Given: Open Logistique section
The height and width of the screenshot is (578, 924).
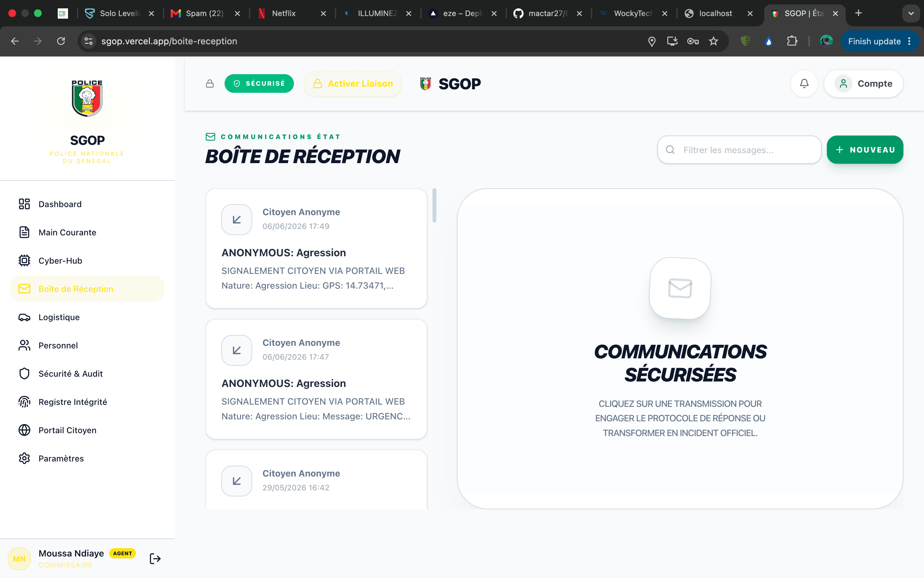Looking at the screenshot, I should pos(87,317).
